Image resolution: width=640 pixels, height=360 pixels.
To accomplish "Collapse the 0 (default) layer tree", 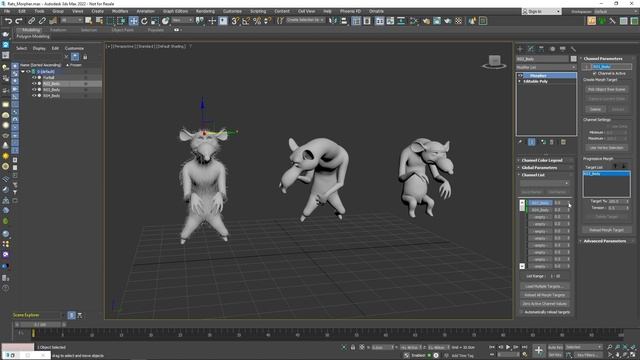I will pyautogui.click(x=23, y=71).
